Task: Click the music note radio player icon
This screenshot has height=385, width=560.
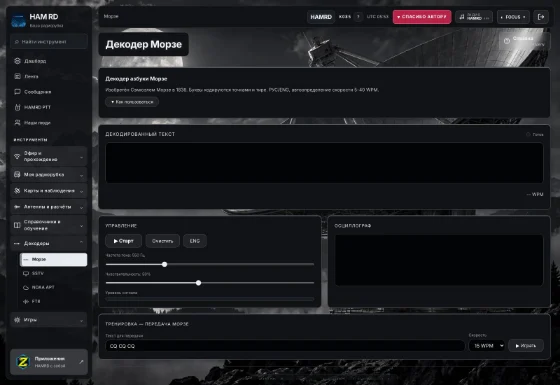Action: (462, 17)
